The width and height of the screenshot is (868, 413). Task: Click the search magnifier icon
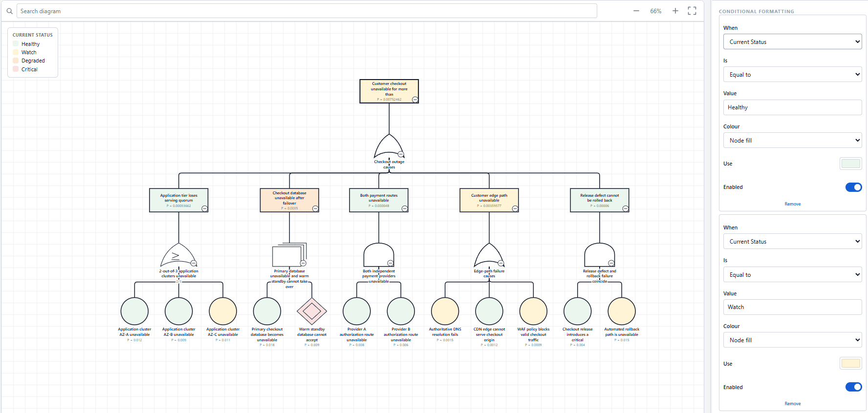[9, 11]
